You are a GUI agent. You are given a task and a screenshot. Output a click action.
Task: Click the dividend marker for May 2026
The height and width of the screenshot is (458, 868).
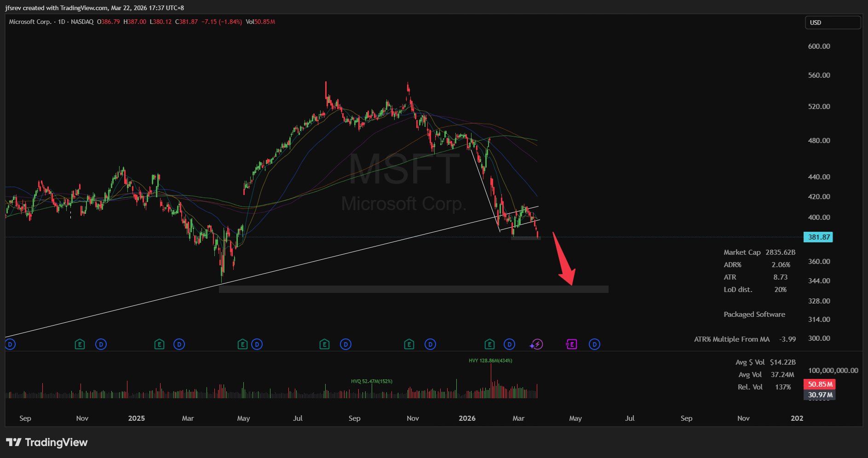click(x=594, y=344)
